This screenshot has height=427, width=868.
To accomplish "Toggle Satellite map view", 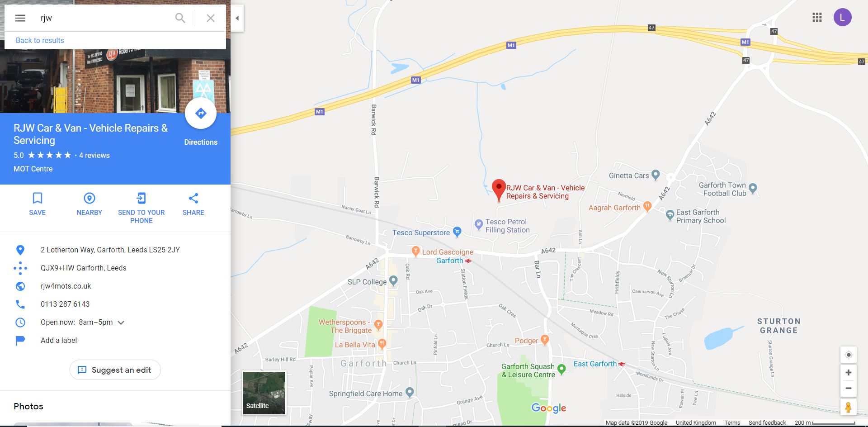I will tap(264, 393).
